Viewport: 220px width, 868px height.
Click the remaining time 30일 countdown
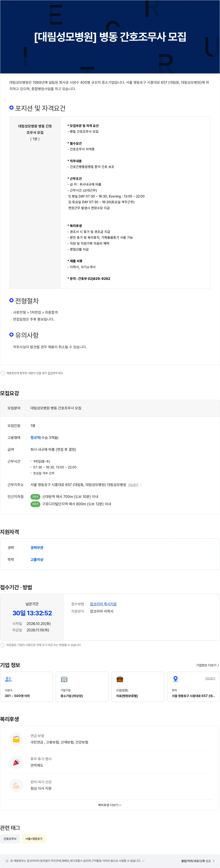click(x=32, y=613)
